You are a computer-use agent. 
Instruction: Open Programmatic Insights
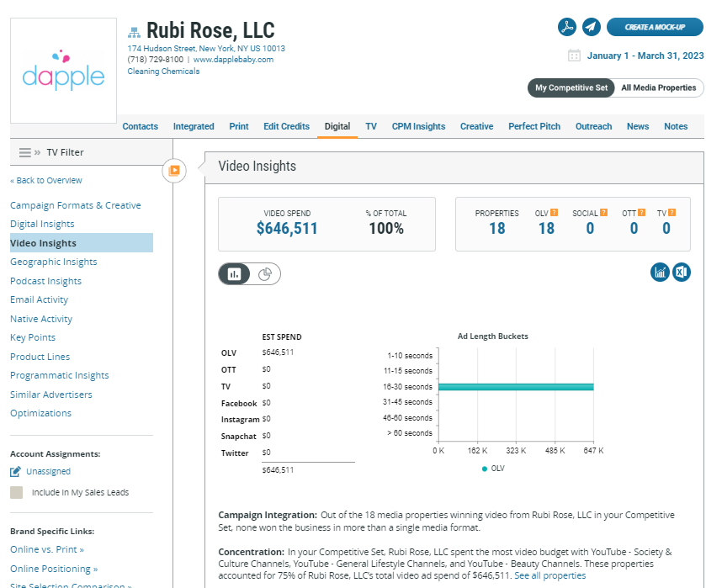point(60,375)
